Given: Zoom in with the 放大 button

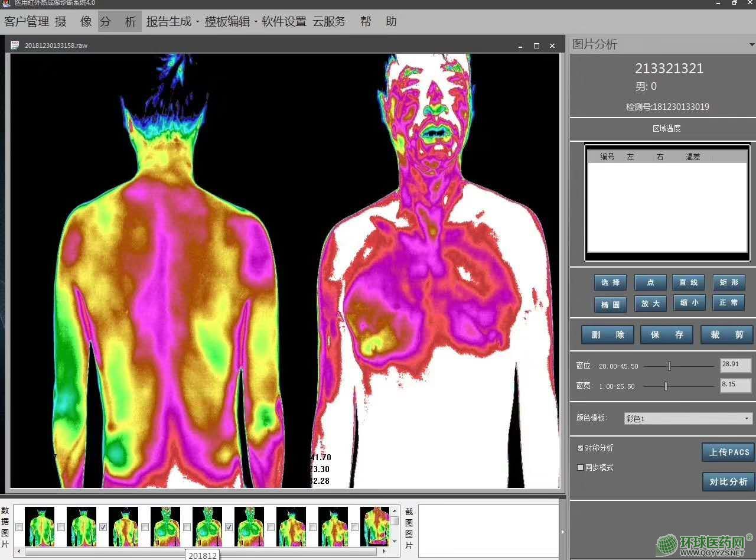Looking at the screenshot, I should 650,304.
